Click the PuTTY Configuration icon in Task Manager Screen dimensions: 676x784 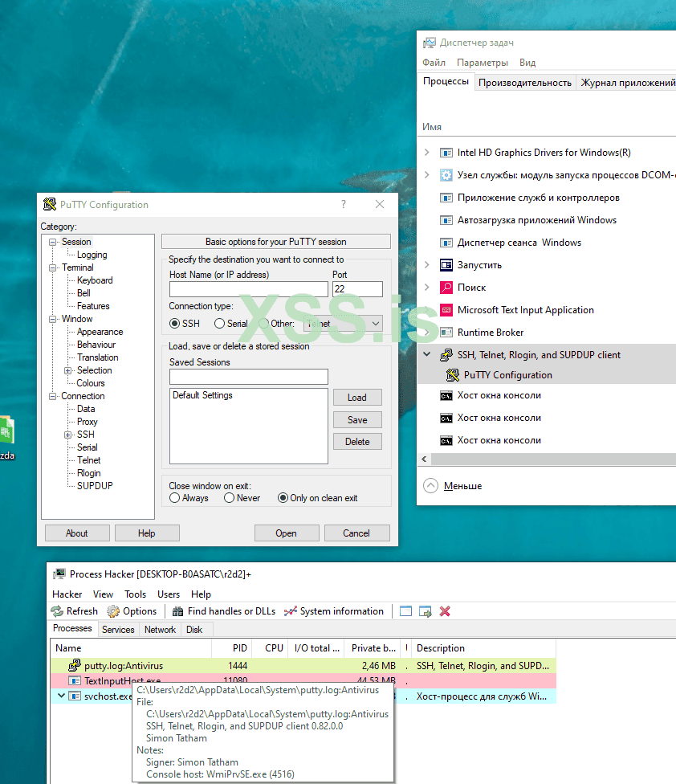click(x=453, y=375)
